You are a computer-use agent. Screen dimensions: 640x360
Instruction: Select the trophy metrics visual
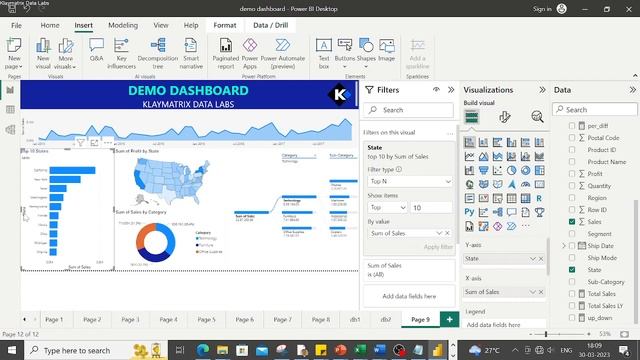pyautogui.click(x=539, y=212)
